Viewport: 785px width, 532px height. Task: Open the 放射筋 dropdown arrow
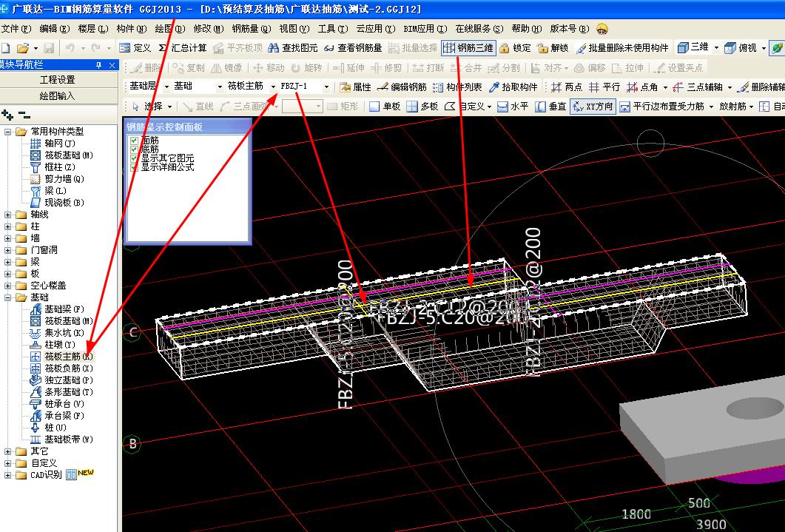click(x=752, y=107)
